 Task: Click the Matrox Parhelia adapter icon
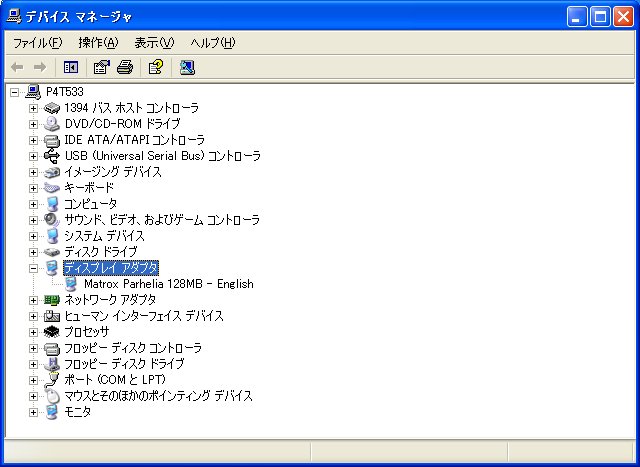point(71,284)
